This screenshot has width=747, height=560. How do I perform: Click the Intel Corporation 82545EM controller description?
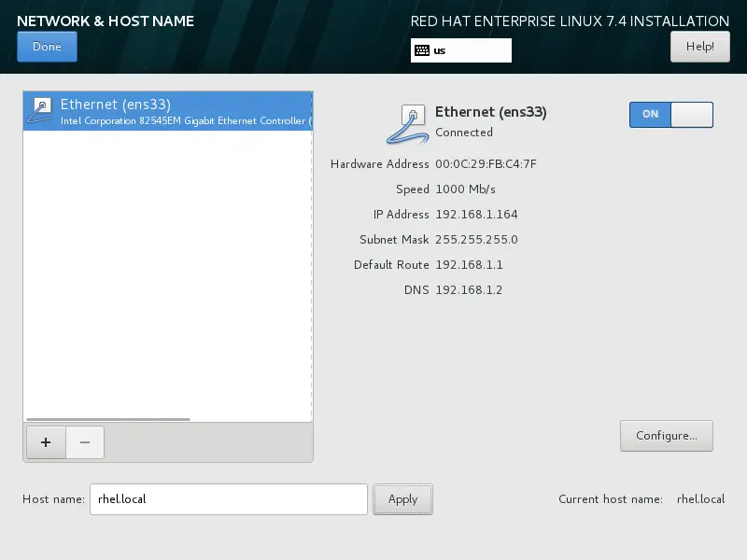point(186,121)
